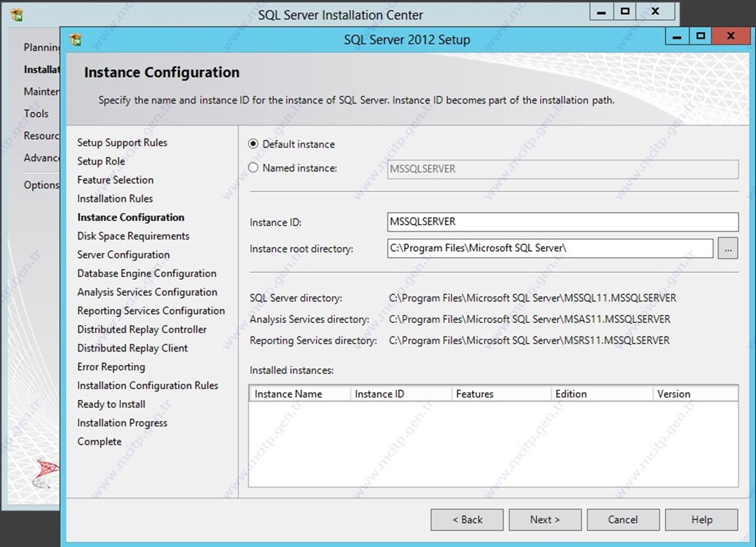The width and height of the screenshot is (756, 547).
Task: Click the SQL Server Installation Center title bar icon
Action: tap(17, 16)
